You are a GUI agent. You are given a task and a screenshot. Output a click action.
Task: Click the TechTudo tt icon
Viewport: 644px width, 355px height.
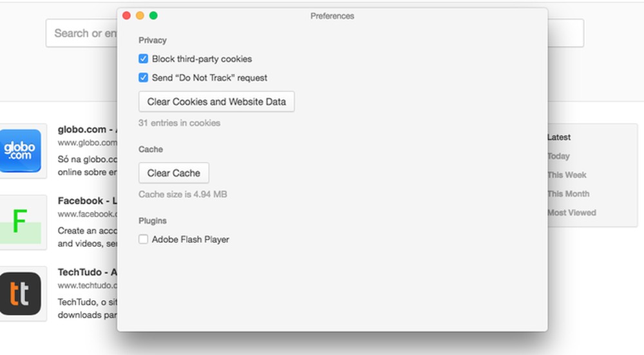(20, 293)
